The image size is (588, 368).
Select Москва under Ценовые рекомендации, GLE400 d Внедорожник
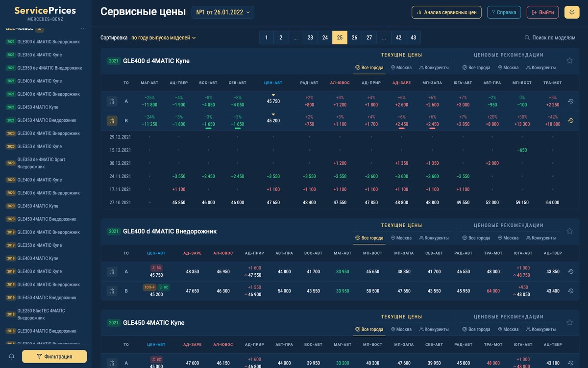pos(508,238)
